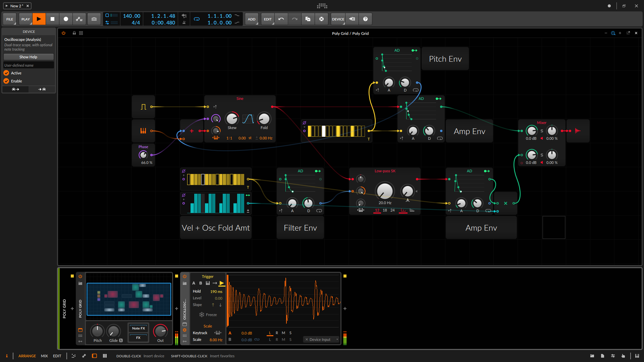Screen dimensions: 644x362
Task: Set trigger slope to falling with down arrow
Action: tap(220, 305)
